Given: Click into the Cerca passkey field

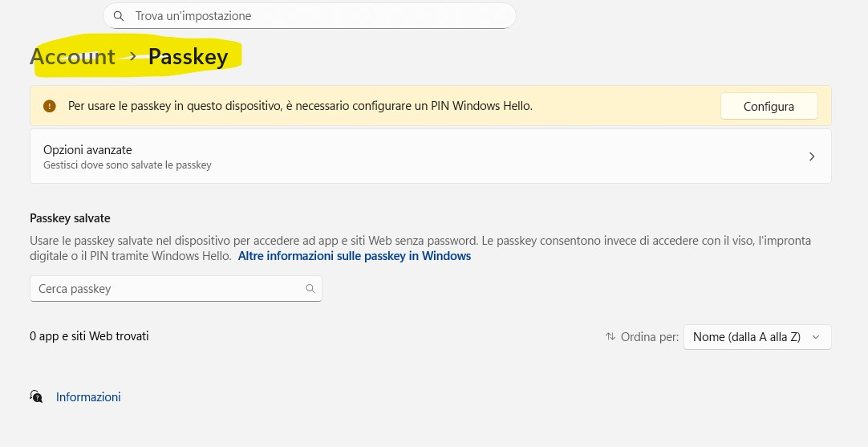Looking at the screenshot, I should 168,289.
